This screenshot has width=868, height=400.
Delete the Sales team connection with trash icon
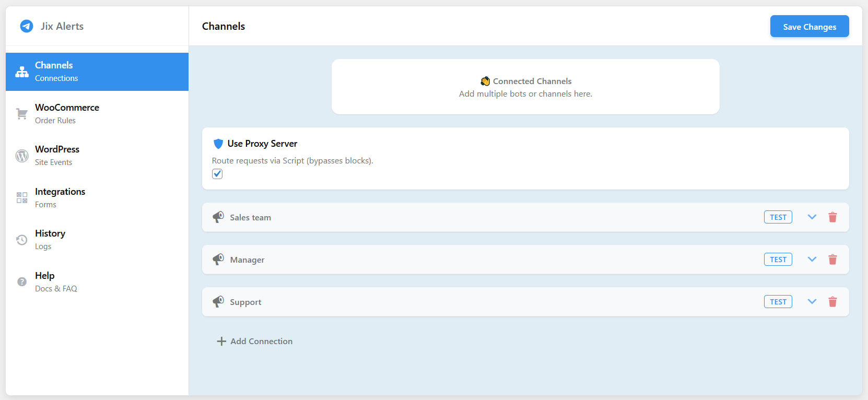(x=832, y=217)
